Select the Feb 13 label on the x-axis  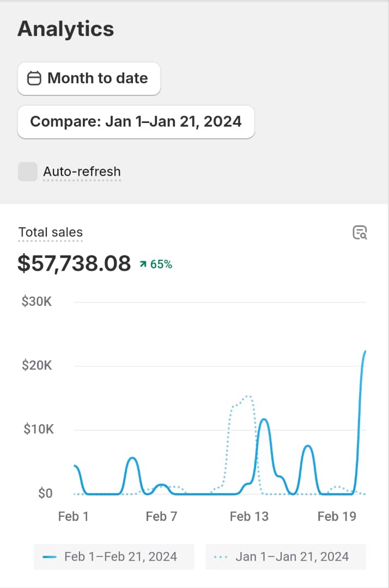pyautogui.click(x=249, y=516)
